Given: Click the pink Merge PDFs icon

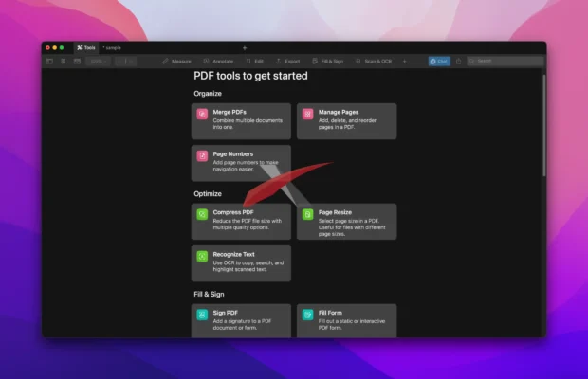Looking at the screenshot, I should [x=203, y=115].
